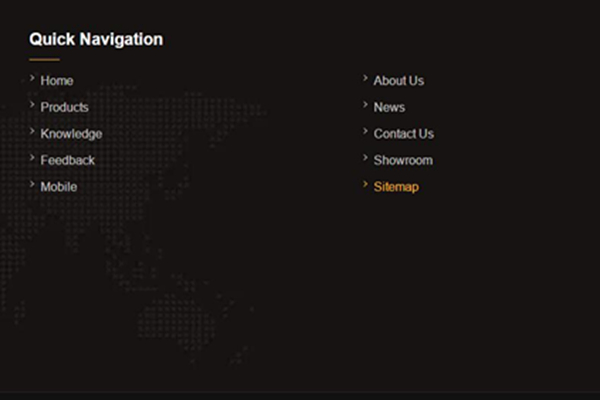This screenshot has height=400, width=600.
Task: Go to the News link
Action: 389,107
